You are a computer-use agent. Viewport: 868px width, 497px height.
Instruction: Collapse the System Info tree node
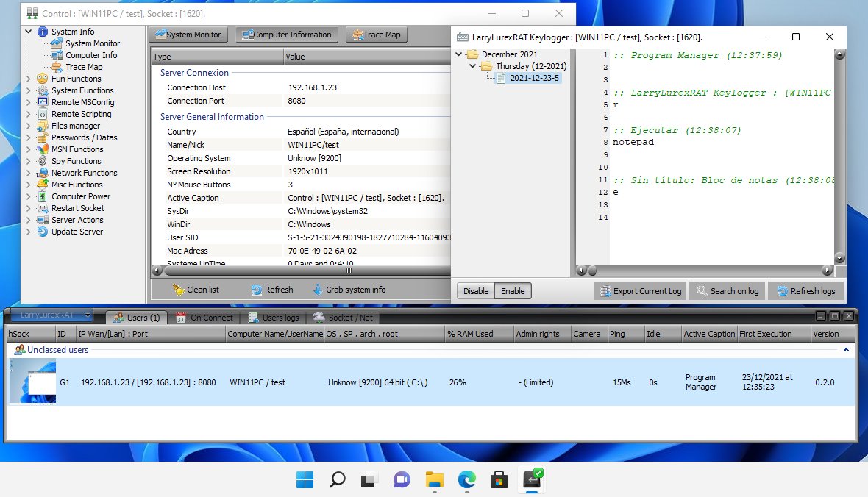(x=28, y=32)
